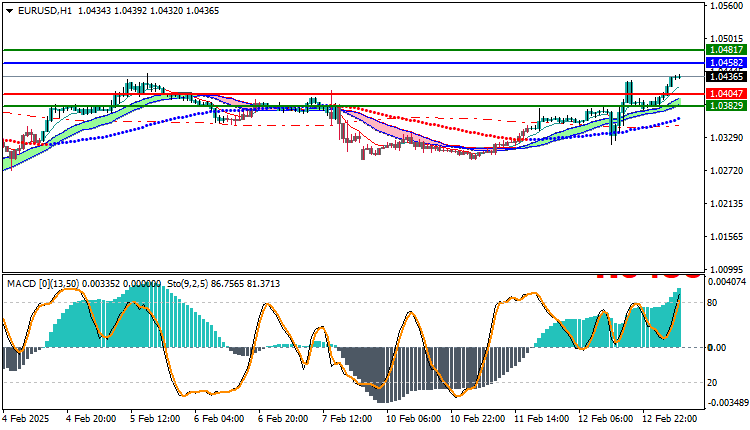Click the 20 stochastic level label

pos(712,383)
